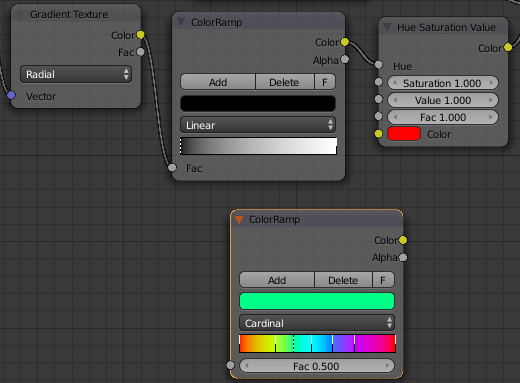Collapse the upper ColorRamp node
The height and width of the screenshot is (383, 520).
click(x=181, y=22)
